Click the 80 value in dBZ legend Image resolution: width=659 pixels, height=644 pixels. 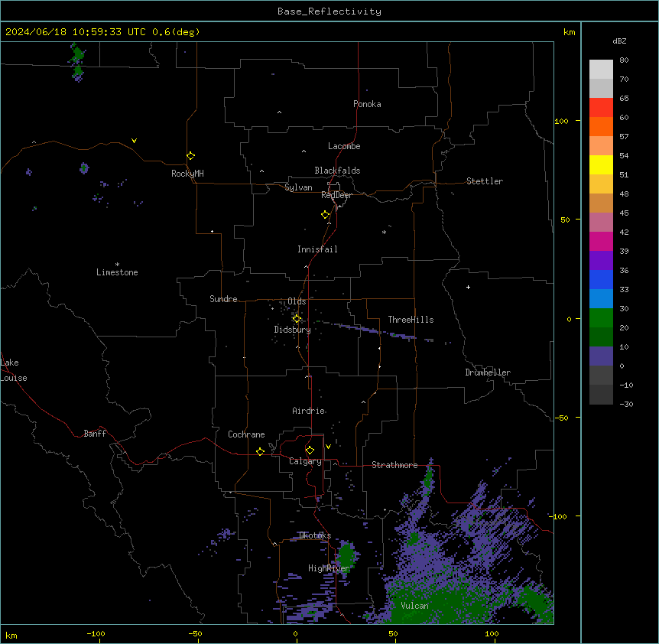[x=624, y=60]
